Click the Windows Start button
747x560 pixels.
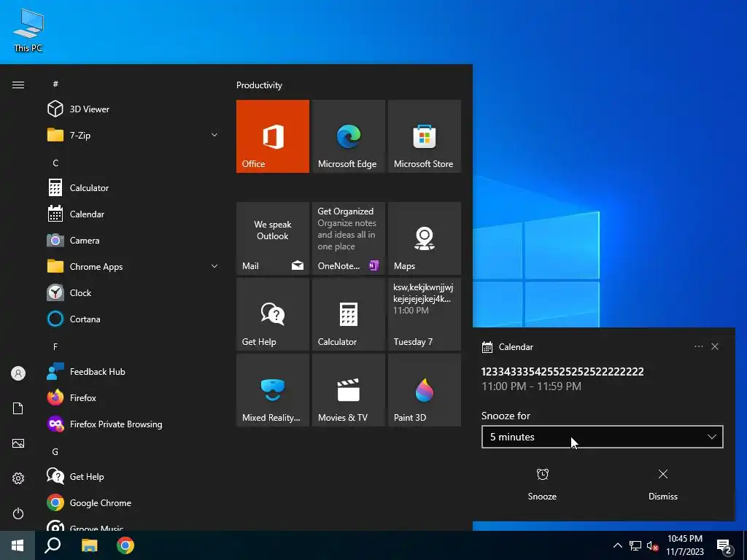18,545
